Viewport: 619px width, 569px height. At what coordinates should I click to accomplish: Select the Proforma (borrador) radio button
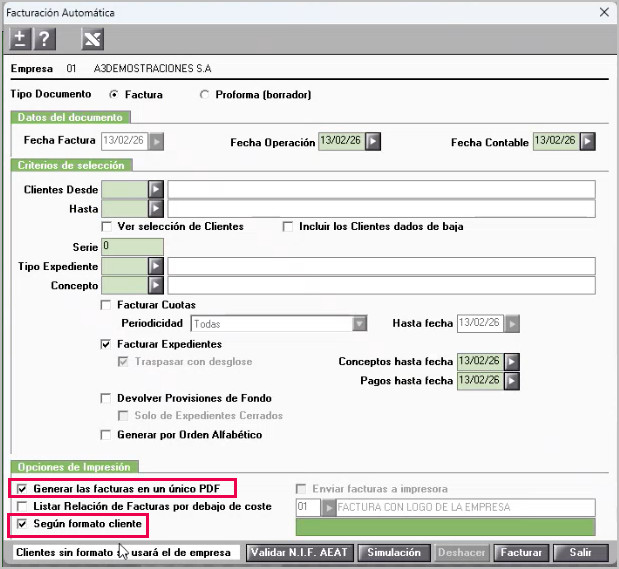point(204,95)
